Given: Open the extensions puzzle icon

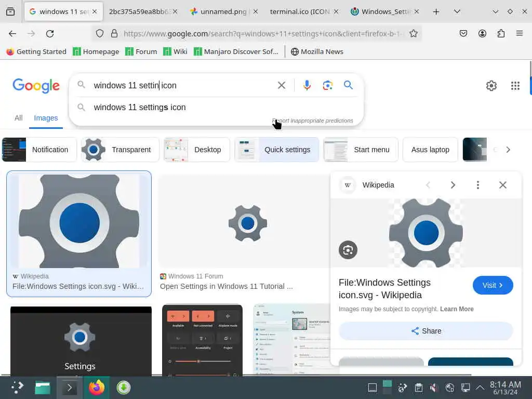Looking at the screenshot, I should 501,33.
